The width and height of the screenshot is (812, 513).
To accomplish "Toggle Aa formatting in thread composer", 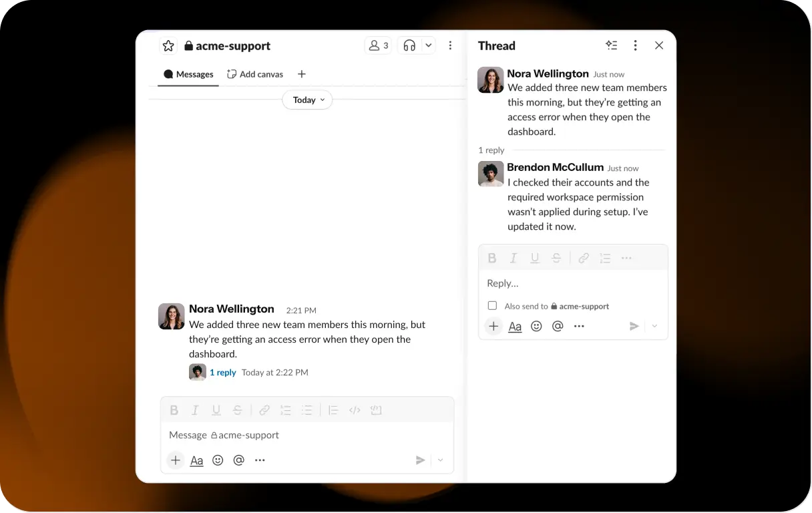I will click(515, 326).
